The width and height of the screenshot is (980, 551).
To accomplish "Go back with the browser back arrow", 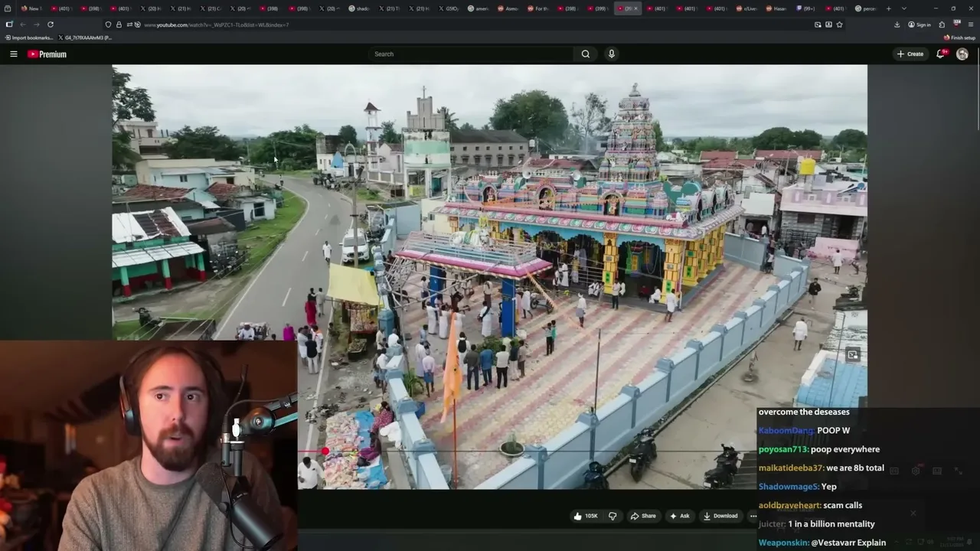I will (x=22, y=24).
